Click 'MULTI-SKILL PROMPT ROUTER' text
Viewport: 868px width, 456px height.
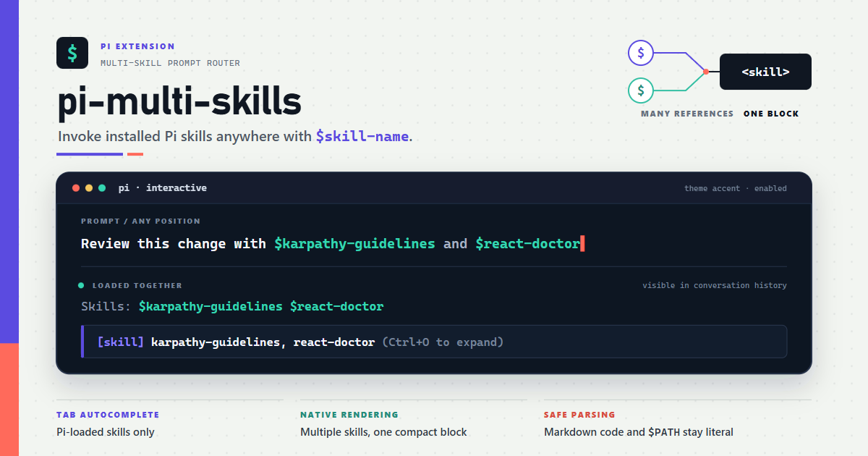pyautogui.click(x=170, y=63)
